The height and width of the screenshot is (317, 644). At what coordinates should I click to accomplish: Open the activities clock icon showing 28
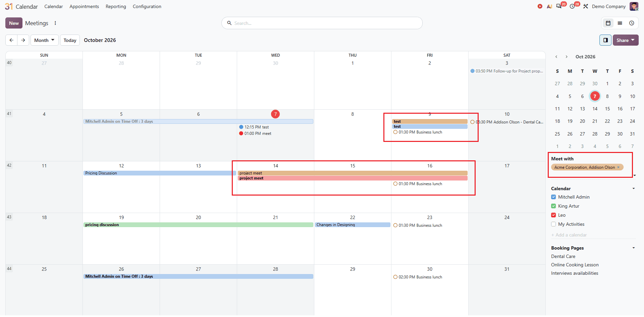[x=573, y=6]
